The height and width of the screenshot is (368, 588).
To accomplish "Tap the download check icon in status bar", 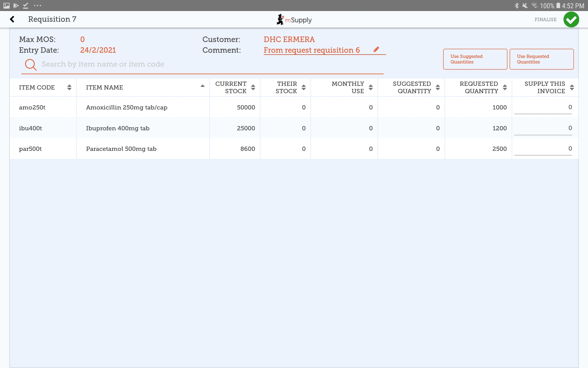I will 26,6.
